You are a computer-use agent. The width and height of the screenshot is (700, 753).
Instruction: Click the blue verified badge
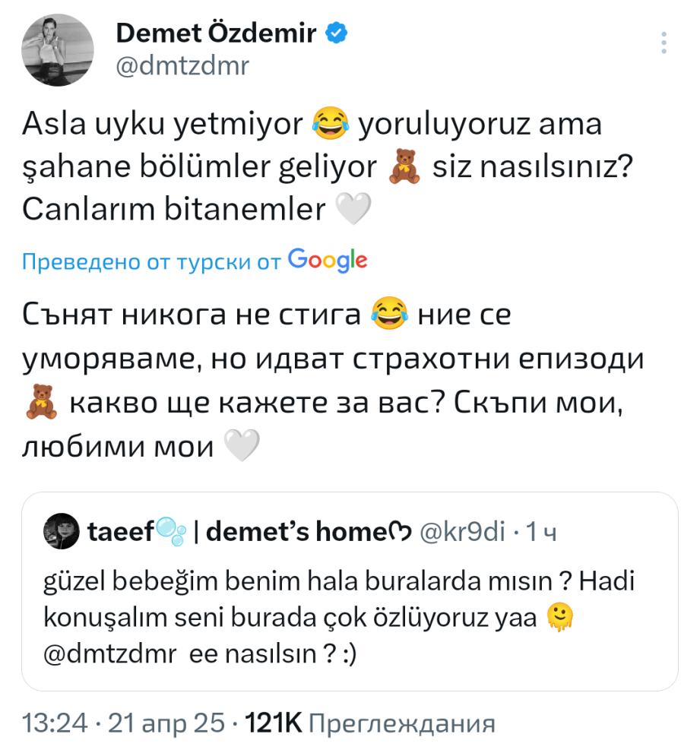[x=337, y=33]
